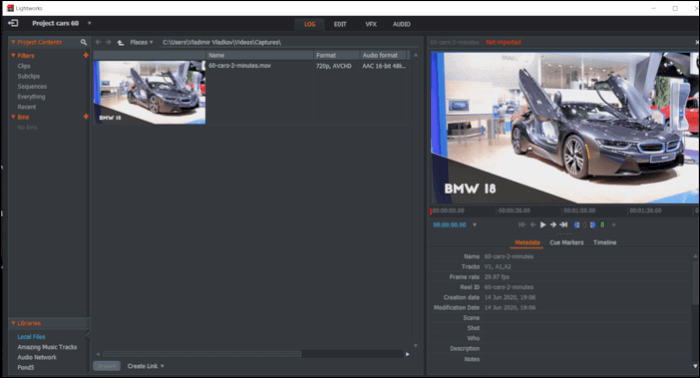
Task: Open the timecode dropdown arrow
Action: click(x=475, y=225)
